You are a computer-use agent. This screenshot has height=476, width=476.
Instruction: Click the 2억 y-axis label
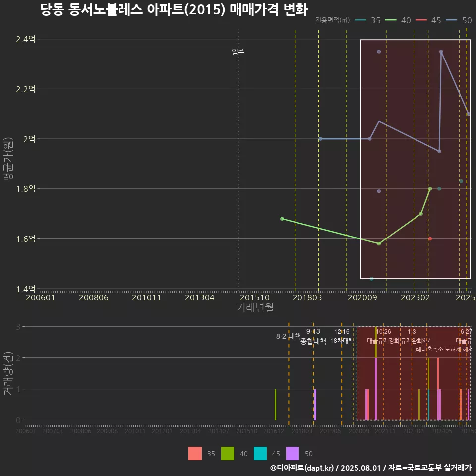[29, 139]
